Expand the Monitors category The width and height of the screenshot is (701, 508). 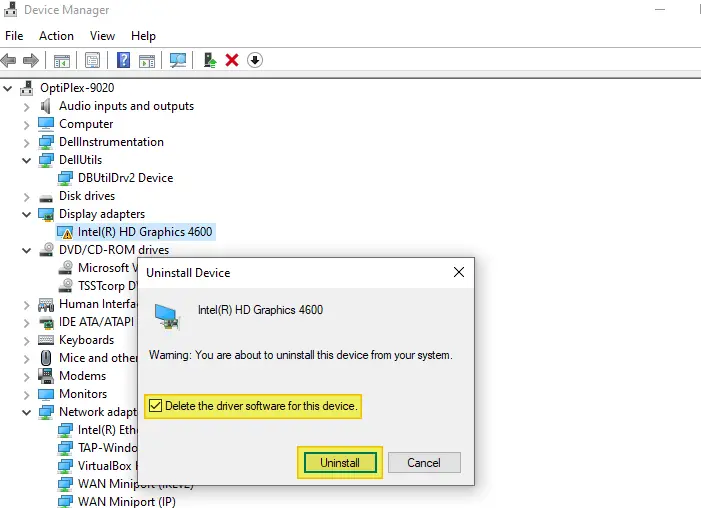tap(26, 395)
